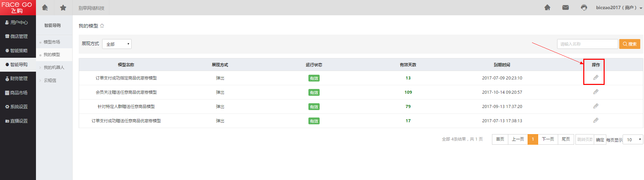Viewport: 644px width, 180px height.
Task: Open the 每页显示 page size dropdown
Action: coord(633,140)
